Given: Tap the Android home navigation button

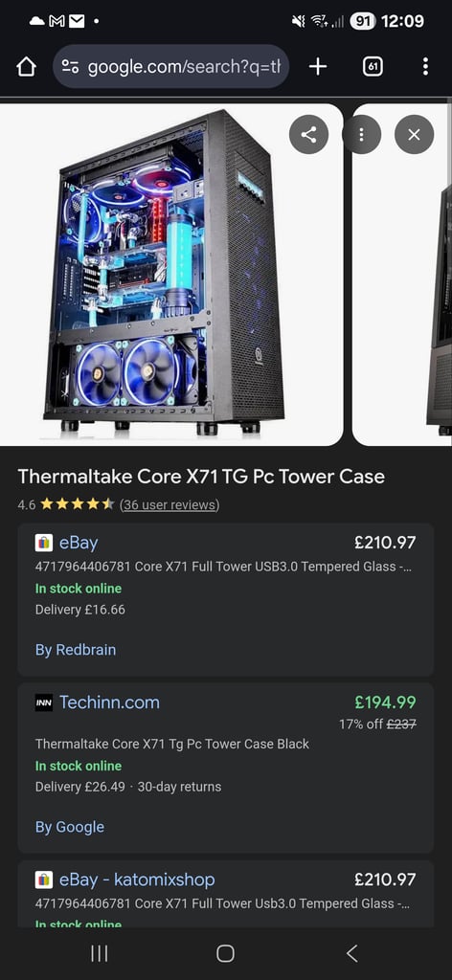Looking at the screenshot, I should (226, 953).
